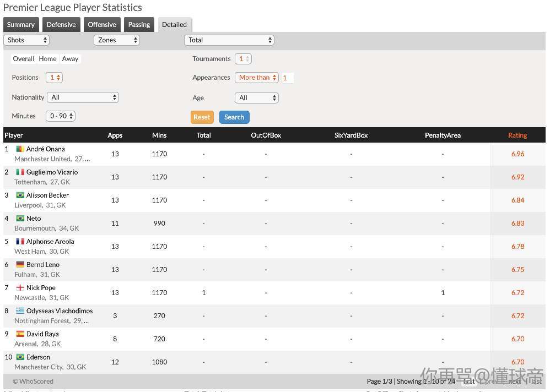Screen dimensions: 550x392
Task: Sort by Rating column header
Action: (517, 135)
